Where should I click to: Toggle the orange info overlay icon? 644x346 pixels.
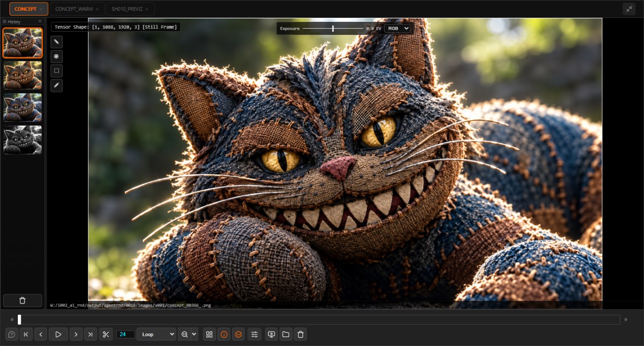click(x=224, y=334)
